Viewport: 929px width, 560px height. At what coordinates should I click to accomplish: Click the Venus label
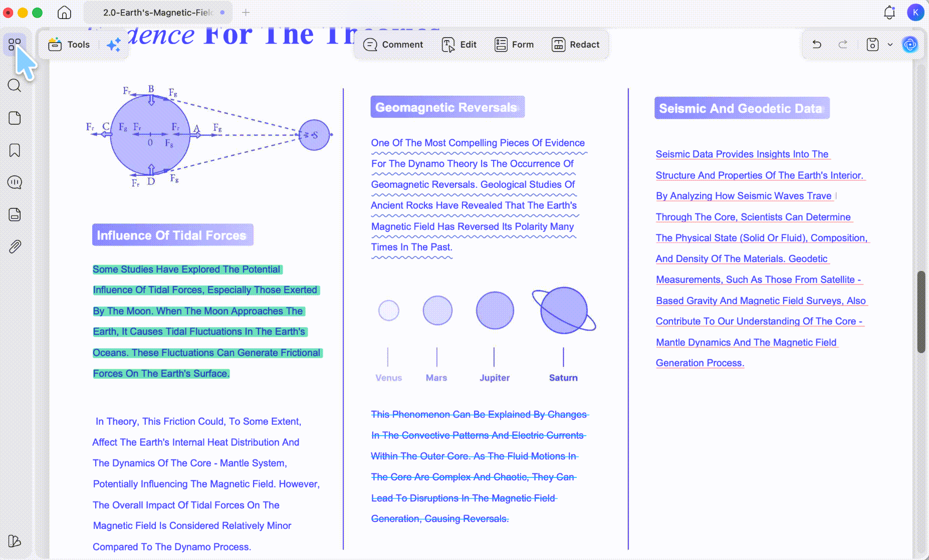(389, 378)
